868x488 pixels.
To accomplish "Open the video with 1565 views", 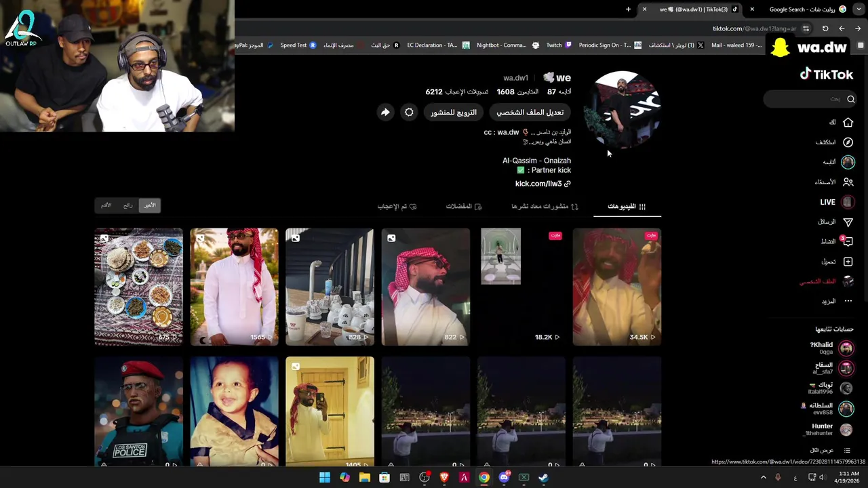I will click(x=234, y=287).
